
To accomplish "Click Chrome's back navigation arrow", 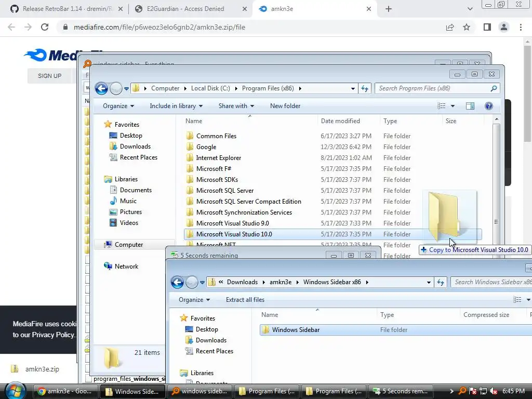I will [11, 27].
